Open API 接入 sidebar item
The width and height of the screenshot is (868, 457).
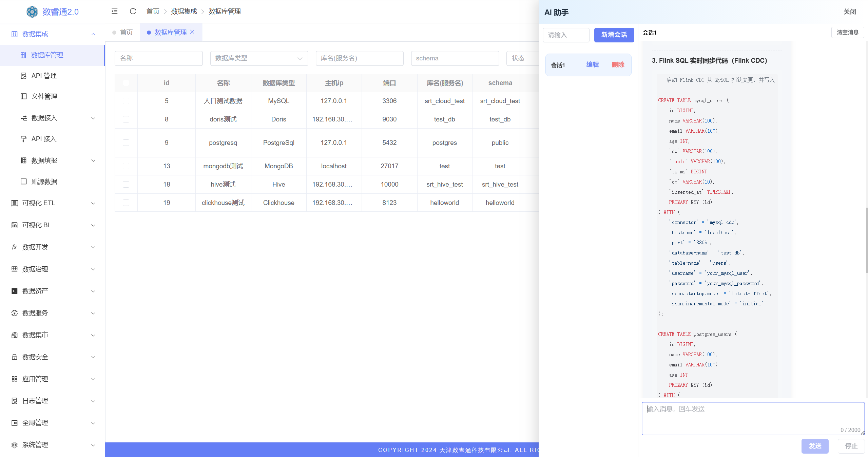click(x=44, y=139)
